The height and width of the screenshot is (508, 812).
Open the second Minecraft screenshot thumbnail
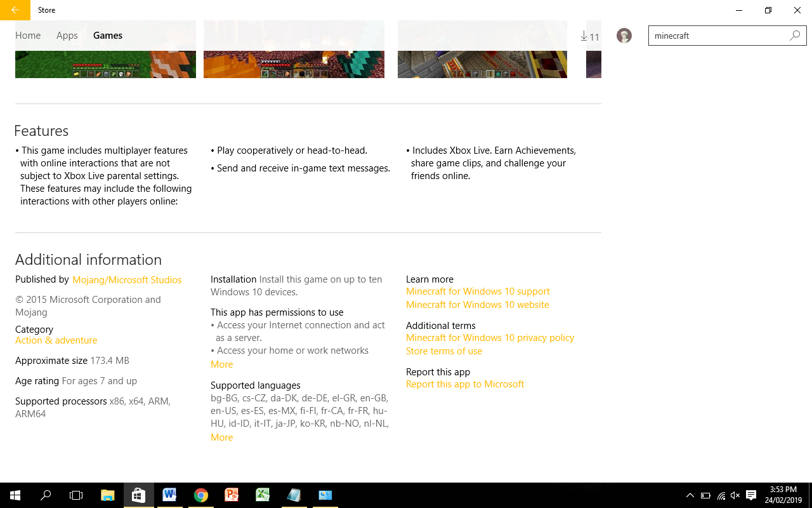point(294,50)
